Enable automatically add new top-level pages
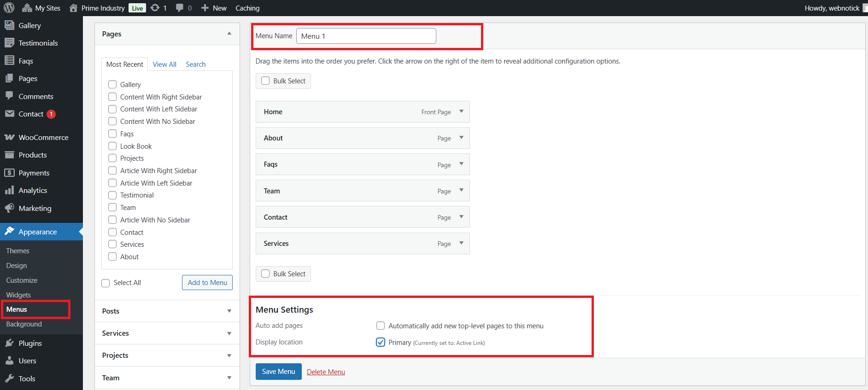This screenshot has height=390, width=868. (x=381, y=326)
